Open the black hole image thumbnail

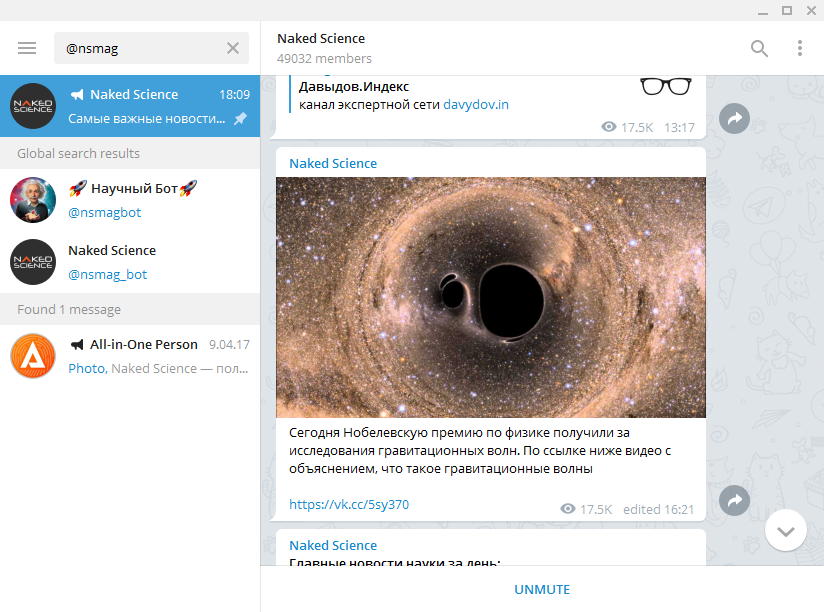pos(491,297)
